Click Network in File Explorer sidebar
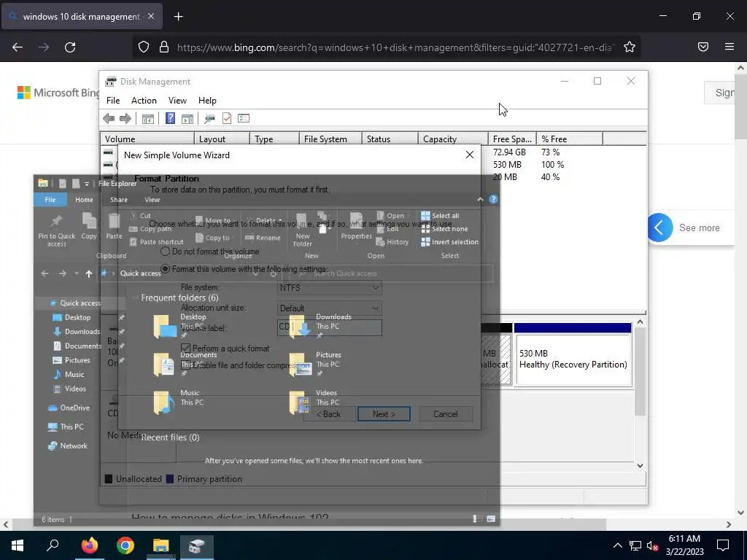Viewport: 747px width, 560px height. 68,446
